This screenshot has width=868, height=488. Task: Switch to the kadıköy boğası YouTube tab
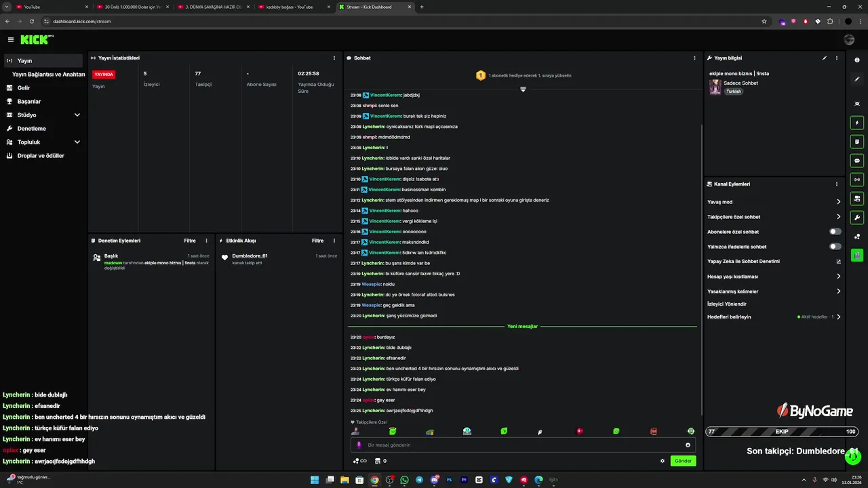click(294, 7)
